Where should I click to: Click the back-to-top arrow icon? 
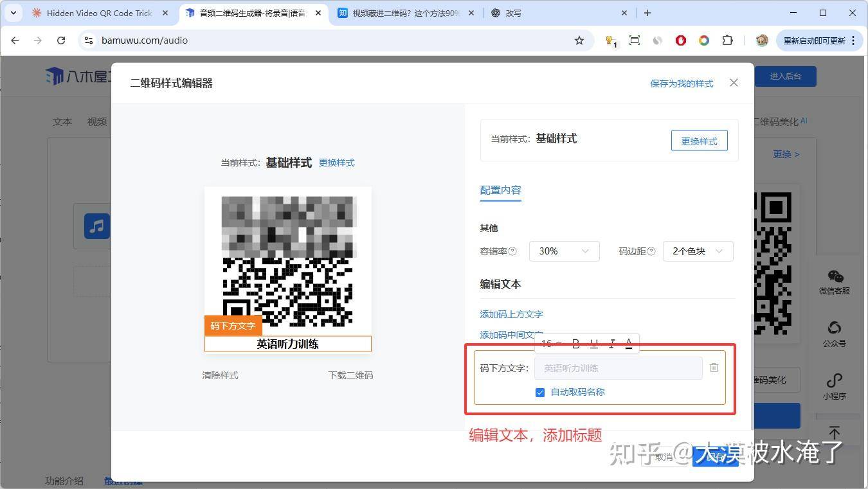[834, 433]
